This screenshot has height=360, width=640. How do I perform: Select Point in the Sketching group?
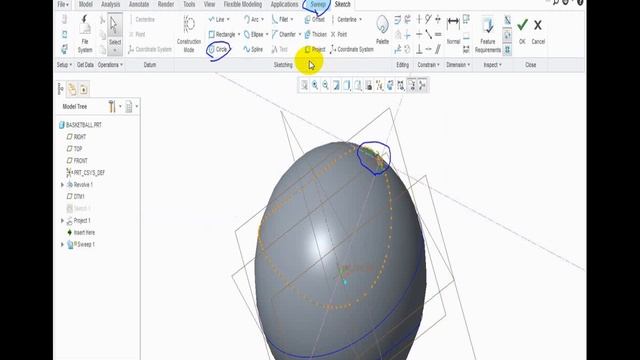pos(339,34)
